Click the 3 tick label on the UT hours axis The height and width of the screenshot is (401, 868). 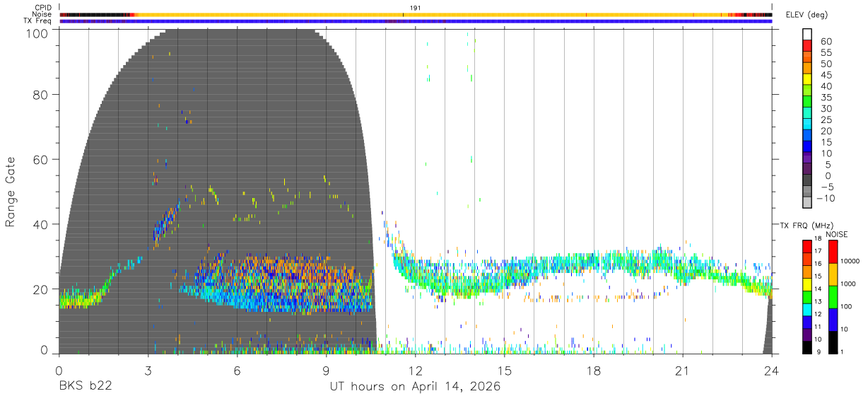click(x=148, y=370)
